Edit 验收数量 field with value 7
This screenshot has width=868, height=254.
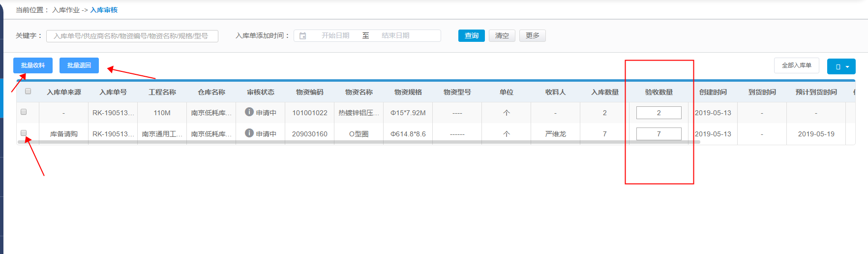pyautogui.click(x=658, y=134)
